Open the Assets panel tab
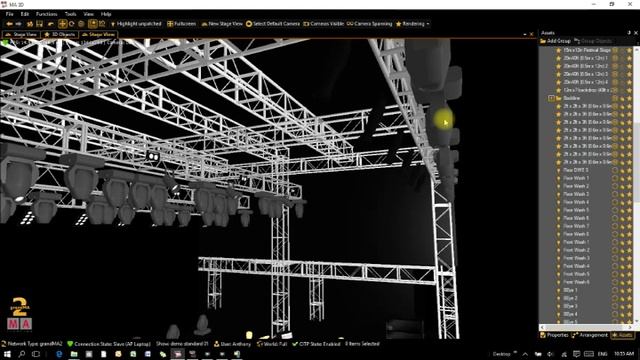The image size is (640, 360). [622, 335]
